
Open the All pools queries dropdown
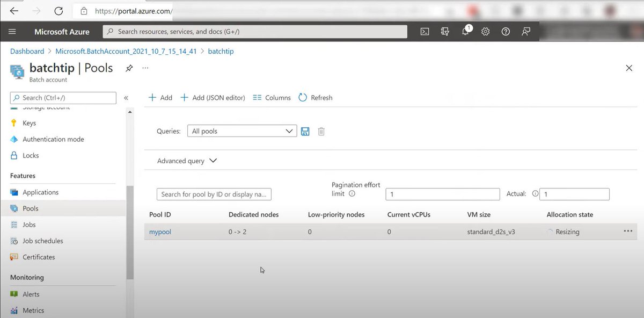click(x=241, y=131)
